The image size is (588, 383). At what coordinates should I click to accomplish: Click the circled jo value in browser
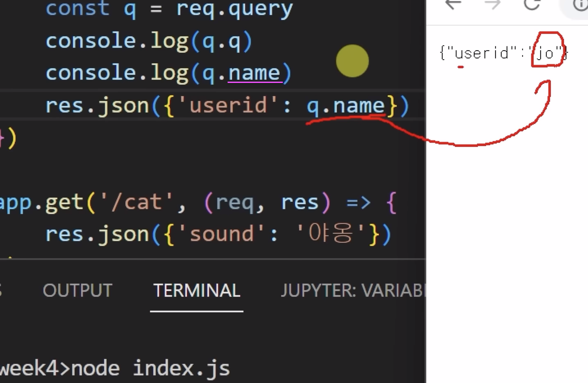[545, 54]
